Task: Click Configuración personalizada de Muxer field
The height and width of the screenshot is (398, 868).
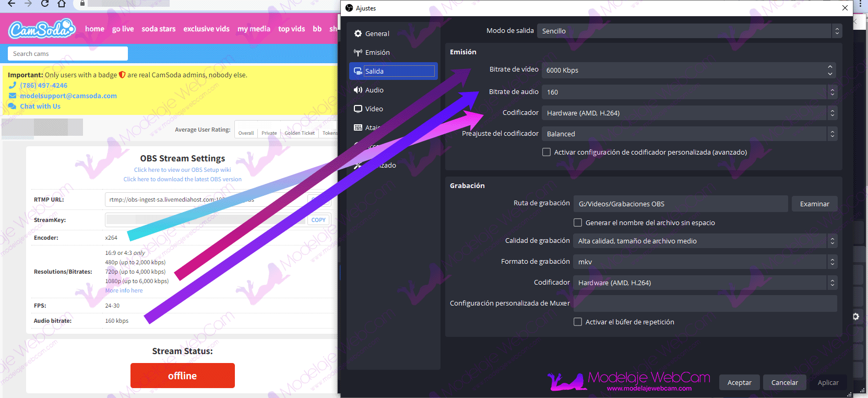Action: 705,303
